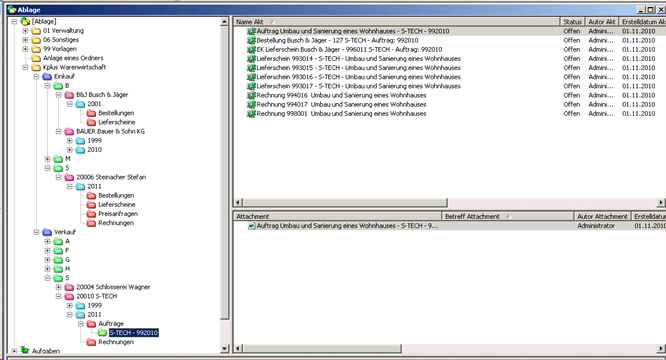Expand the 20004 Schlosserei Wagner node
The image size is (666, 360).
[58, 287]
